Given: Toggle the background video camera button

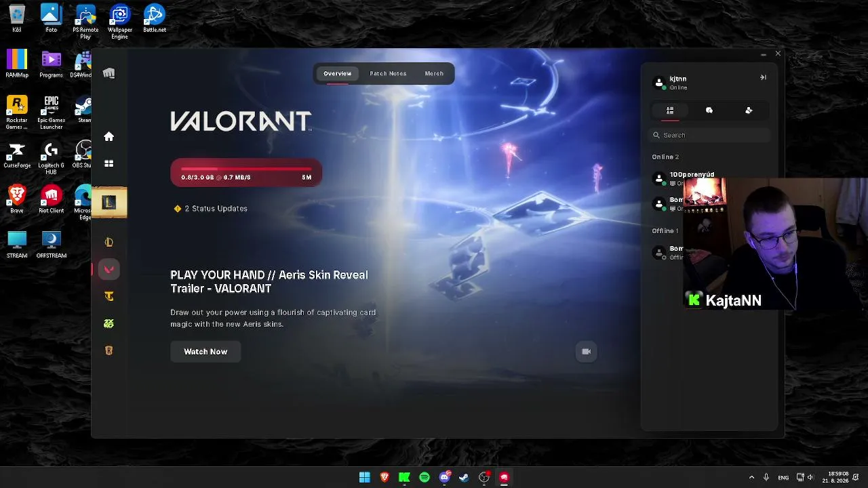Looking at the screenshot, I should point(587,351).
